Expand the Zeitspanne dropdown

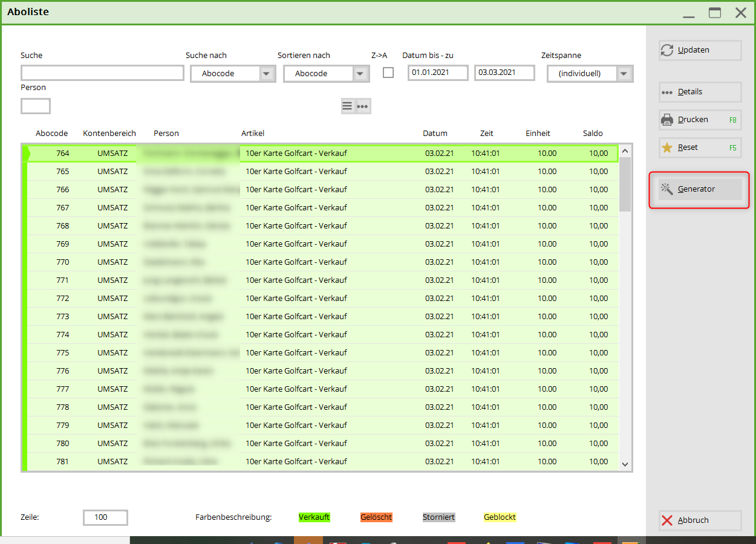coord(624,74)
